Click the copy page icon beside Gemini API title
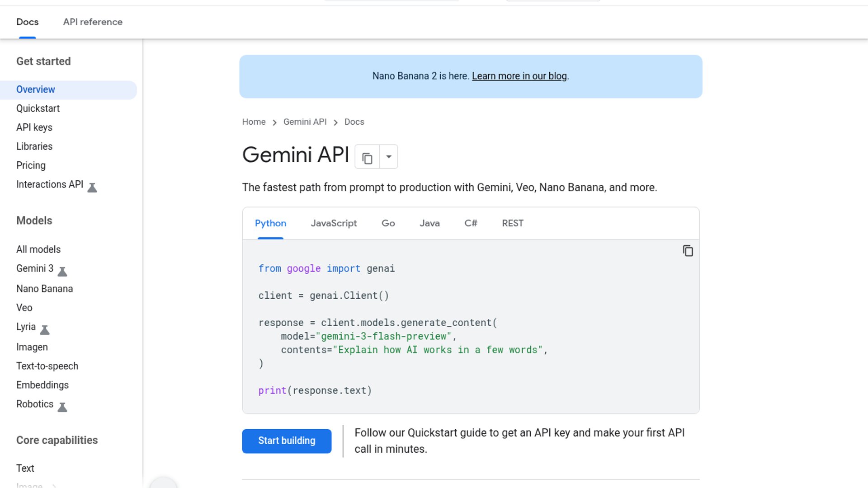The height and width of the screenshot is (488, 868). (x=367, y=158)
